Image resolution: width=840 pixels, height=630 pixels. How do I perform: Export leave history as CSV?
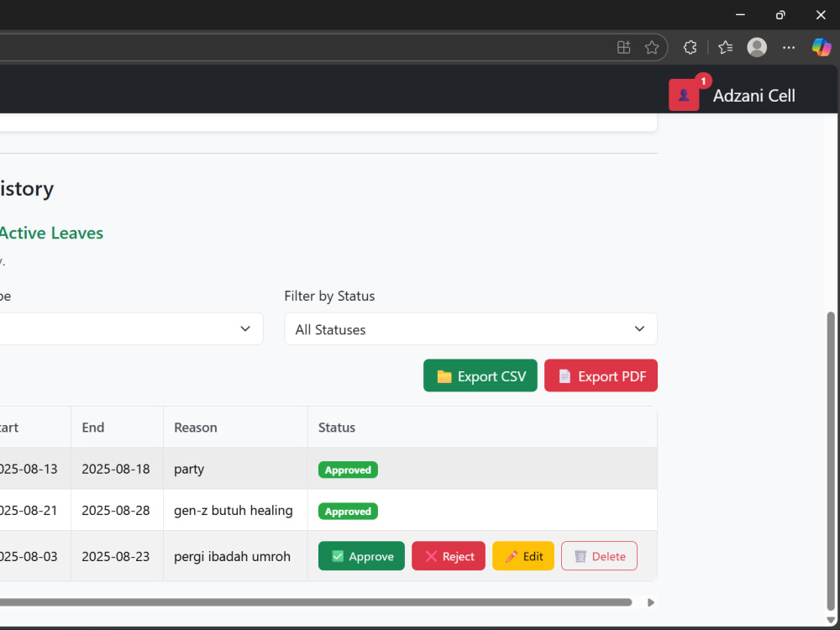[480, 375]
